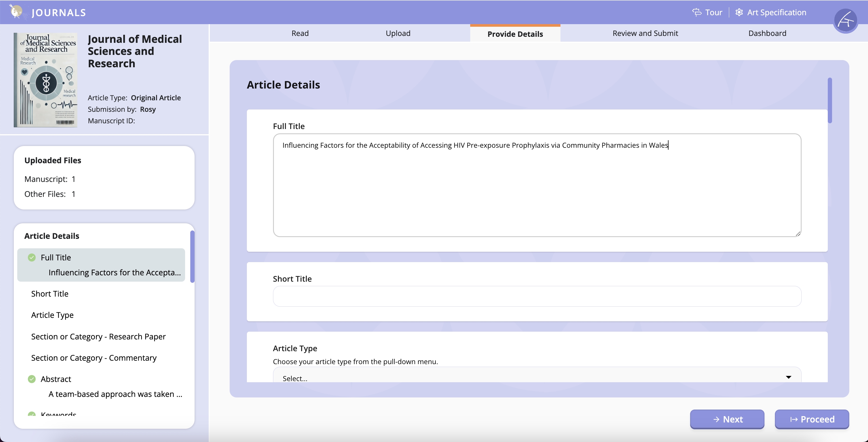This screenshot has height=442, width=868.
Task: Click the Next button
Action: coord(727,419)
